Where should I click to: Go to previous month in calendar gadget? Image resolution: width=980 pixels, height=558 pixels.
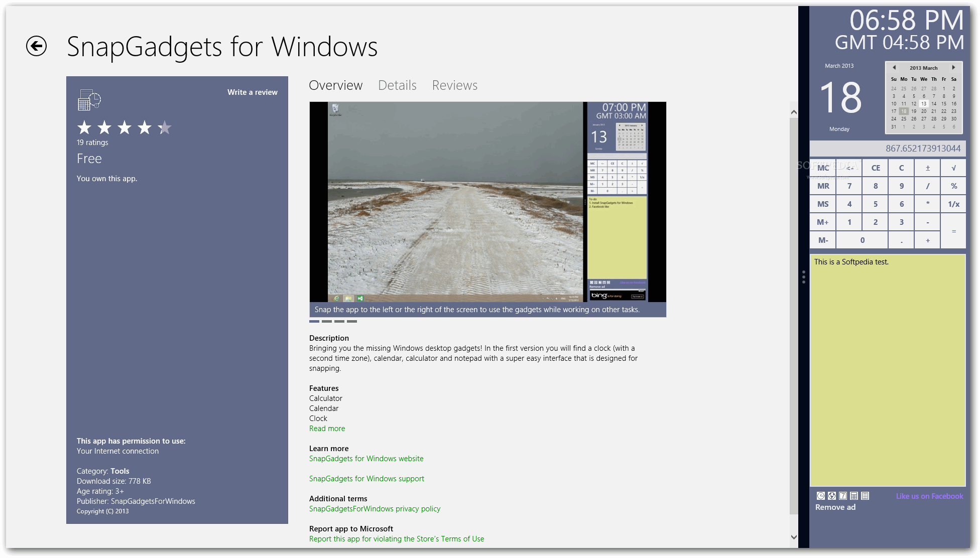894,67
